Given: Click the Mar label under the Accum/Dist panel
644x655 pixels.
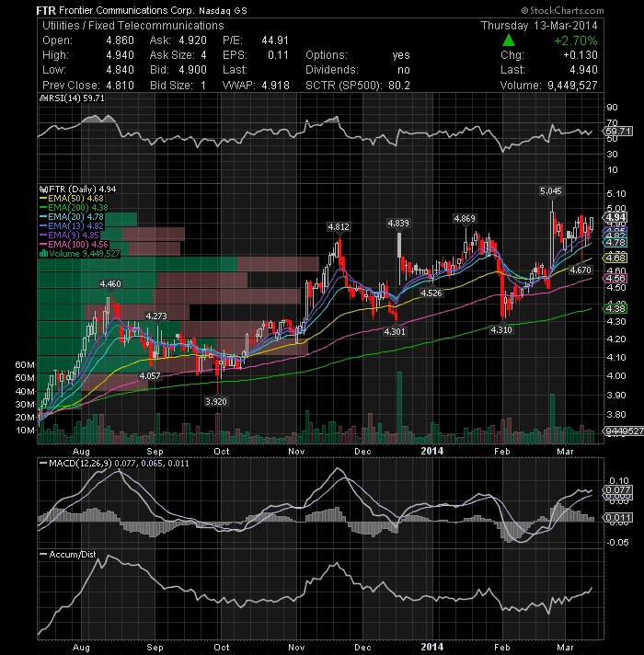Looking at the screenshot, I should 565,648.
